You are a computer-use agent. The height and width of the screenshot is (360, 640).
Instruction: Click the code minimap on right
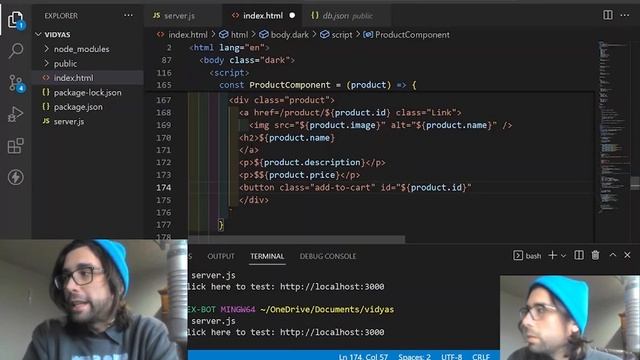click(614, 127)
